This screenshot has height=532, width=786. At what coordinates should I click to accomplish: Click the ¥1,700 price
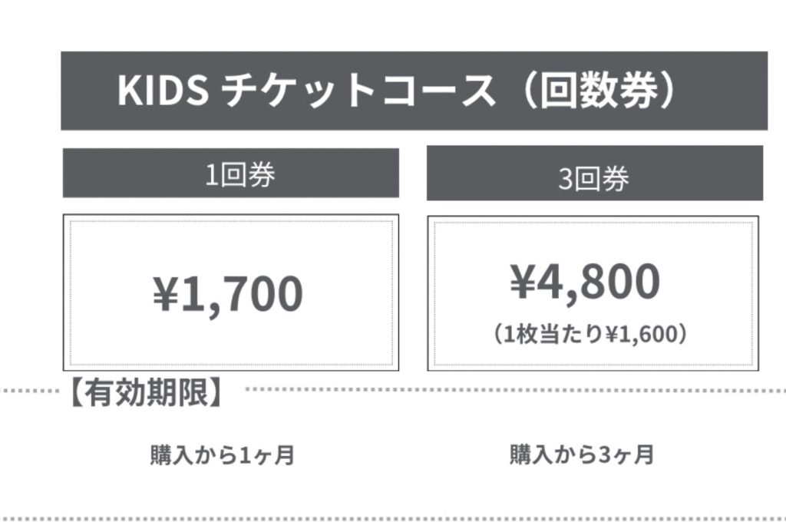pyautogui.click(x=229, y=294)
